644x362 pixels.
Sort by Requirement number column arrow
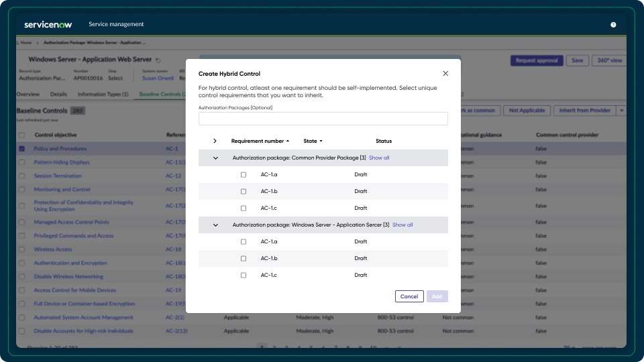[x=288, y=141]
